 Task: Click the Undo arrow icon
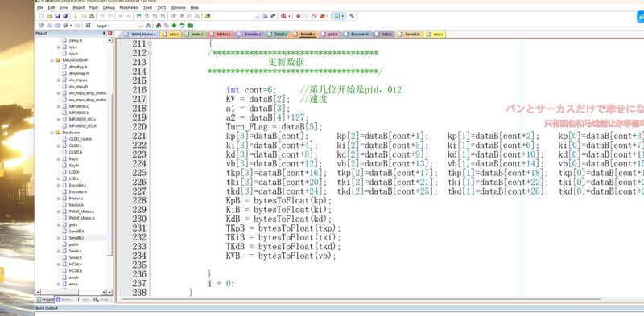pyautogui.click(x=102, y=16)
